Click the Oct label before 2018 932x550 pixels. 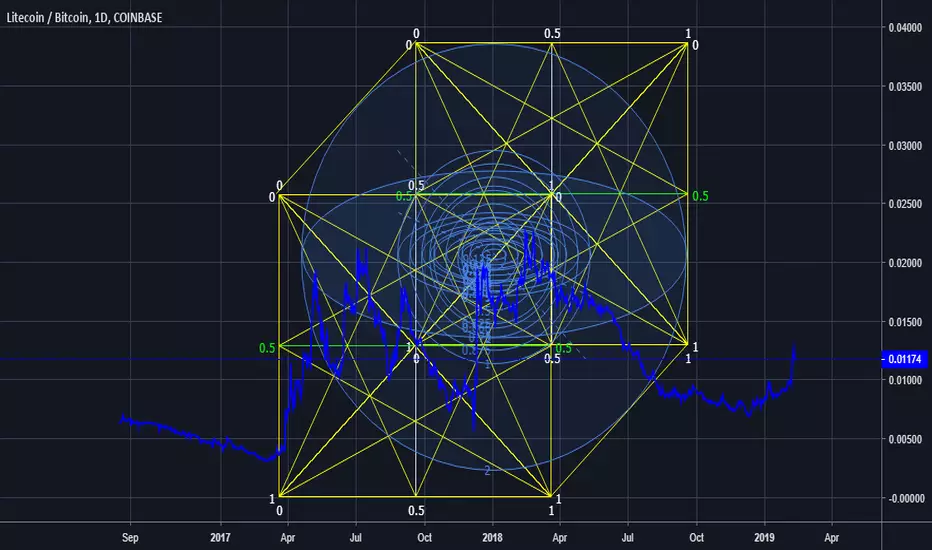click(424, 538)
